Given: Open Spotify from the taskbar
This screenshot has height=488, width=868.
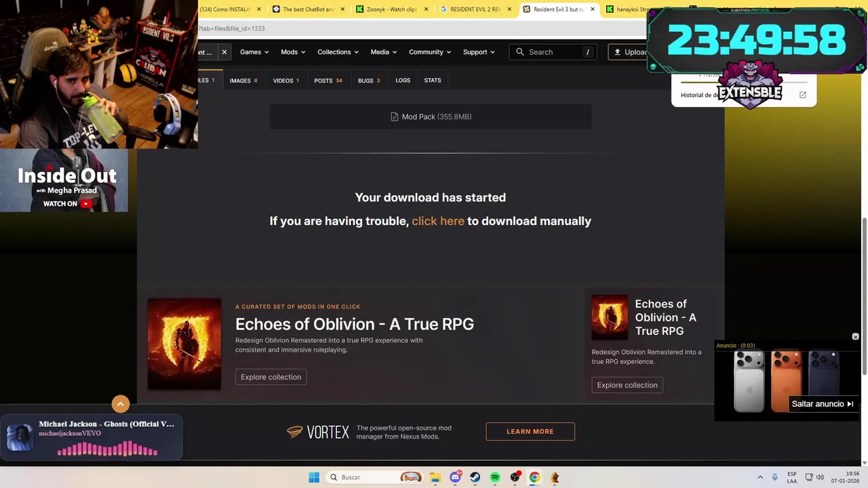Looking at the screenshot, I should [x=495, y=477].
